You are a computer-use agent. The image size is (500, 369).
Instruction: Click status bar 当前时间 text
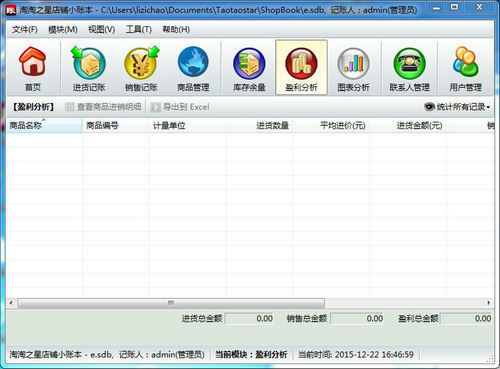click(356, 354)
